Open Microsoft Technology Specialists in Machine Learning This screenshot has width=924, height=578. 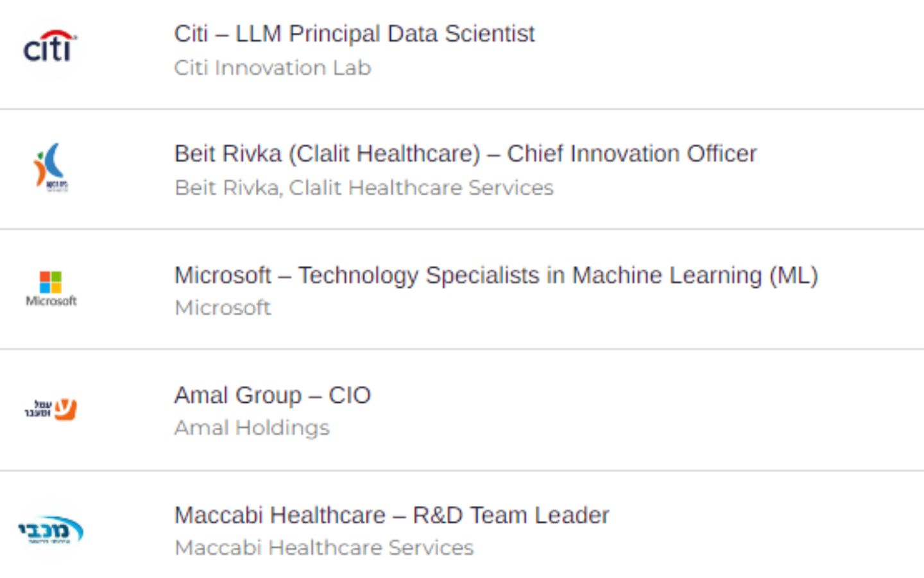(496, 275)
